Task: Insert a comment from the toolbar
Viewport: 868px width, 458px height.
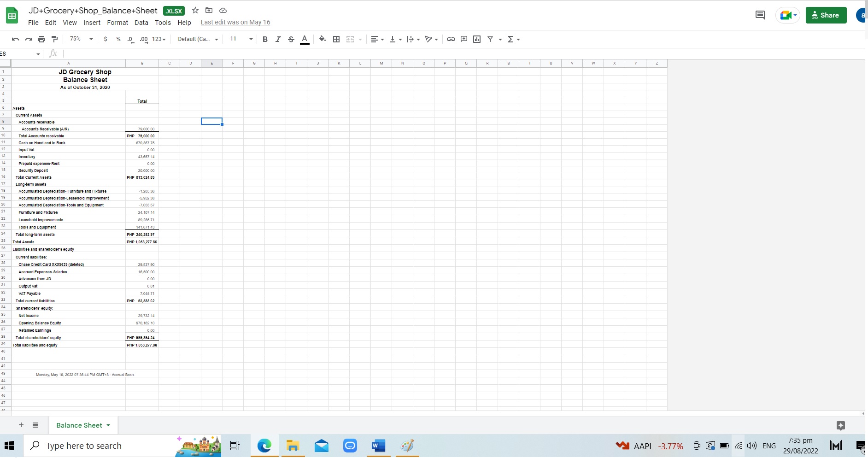Action: (464, 39)
